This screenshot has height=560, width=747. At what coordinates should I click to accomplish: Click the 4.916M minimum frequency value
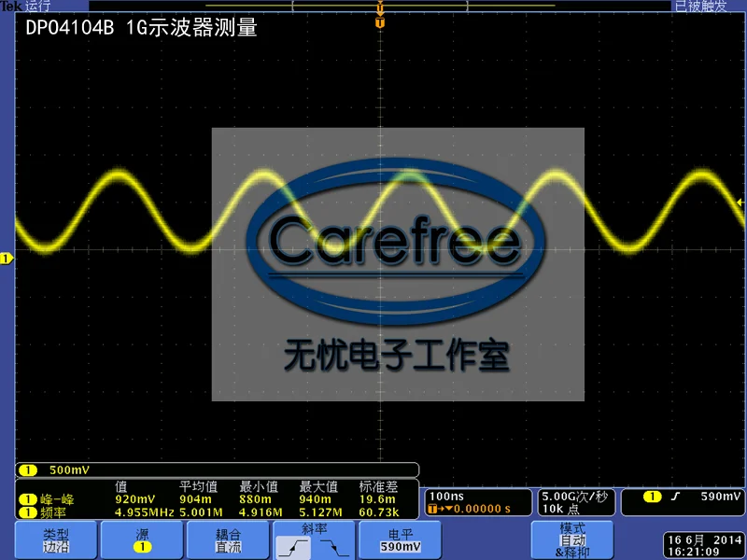[261, 512]
